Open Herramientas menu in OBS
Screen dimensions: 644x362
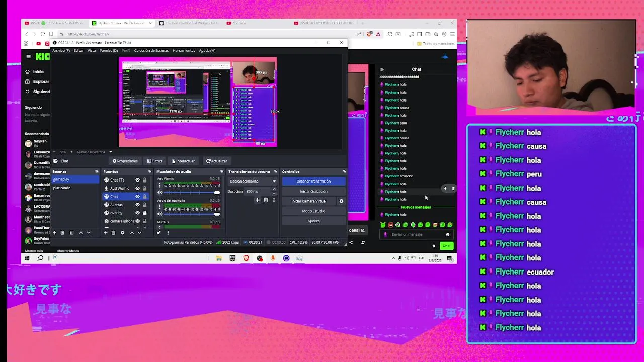tap(184, 51)
